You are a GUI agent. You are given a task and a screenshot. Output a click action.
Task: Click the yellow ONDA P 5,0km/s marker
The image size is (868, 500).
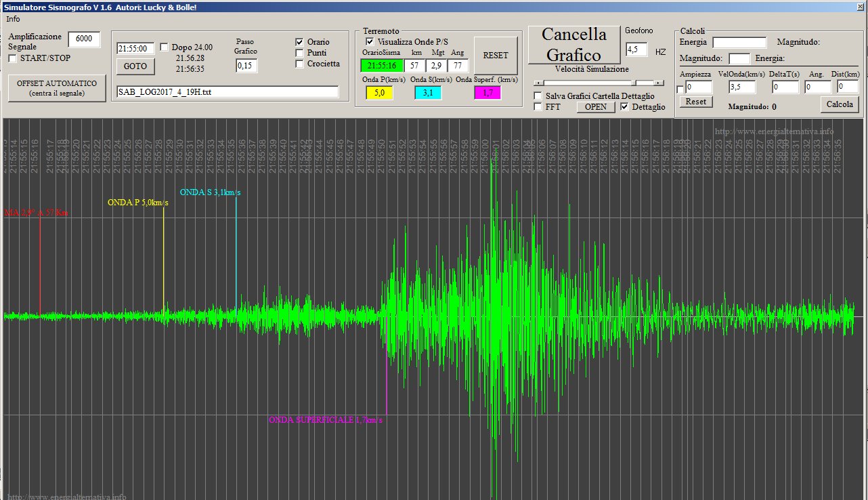pyautogui.click(x=138, y=203)
